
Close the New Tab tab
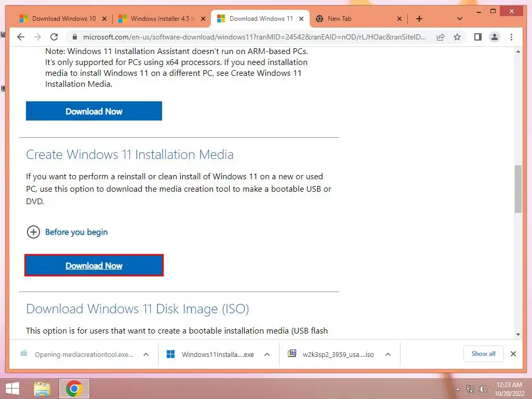(400, 19)
